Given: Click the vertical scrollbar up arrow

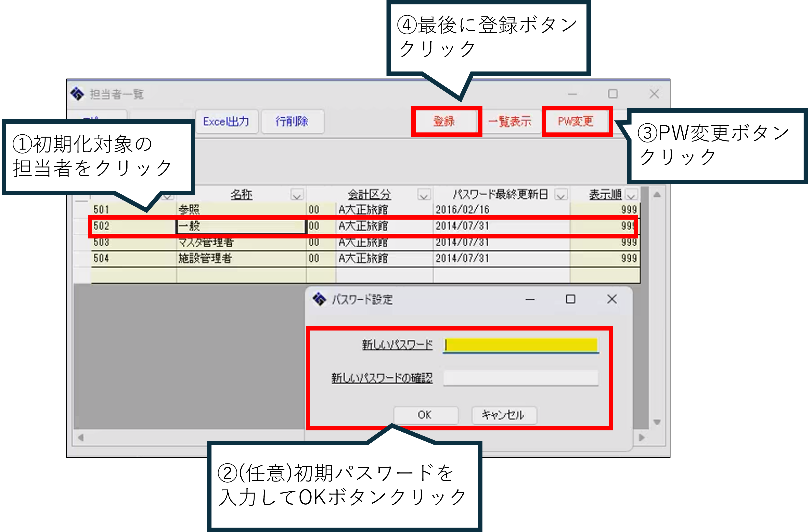Looking at the screenshot, I should (657, 195).
